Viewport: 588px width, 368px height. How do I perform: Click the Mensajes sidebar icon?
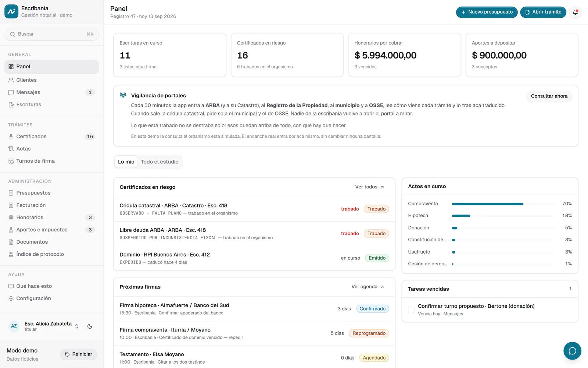coord(11,92)
